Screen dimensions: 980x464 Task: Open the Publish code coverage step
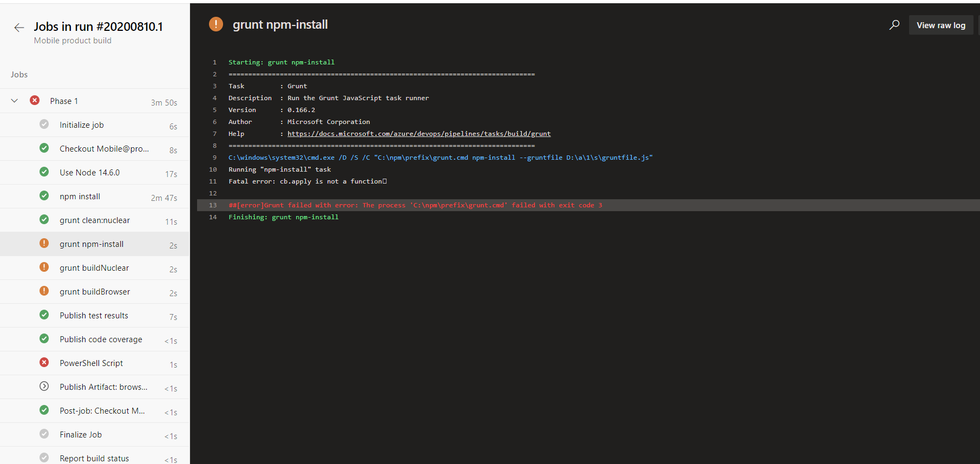pos(95,339)
